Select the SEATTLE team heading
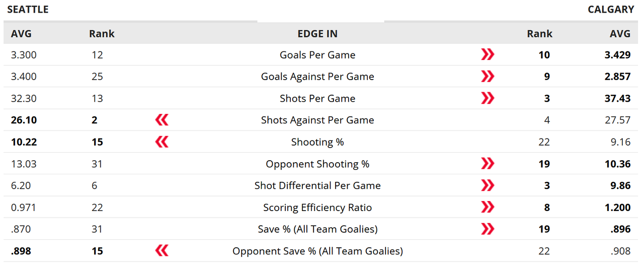 28,9
